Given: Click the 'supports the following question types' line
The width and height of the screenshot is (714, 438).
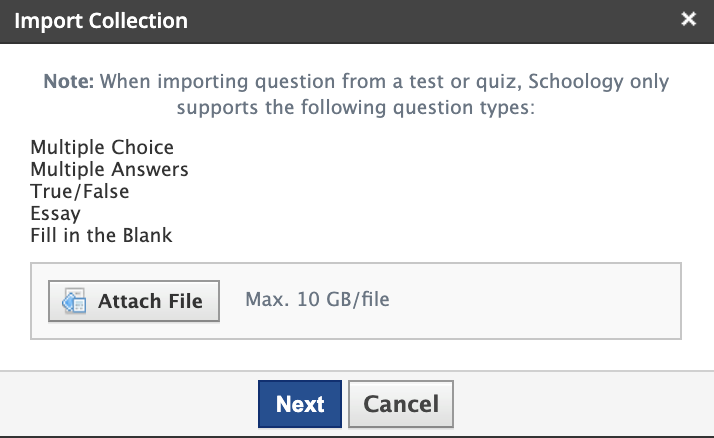Looking at the screenshot, I should pyautogui.click(x=356, y=106).
